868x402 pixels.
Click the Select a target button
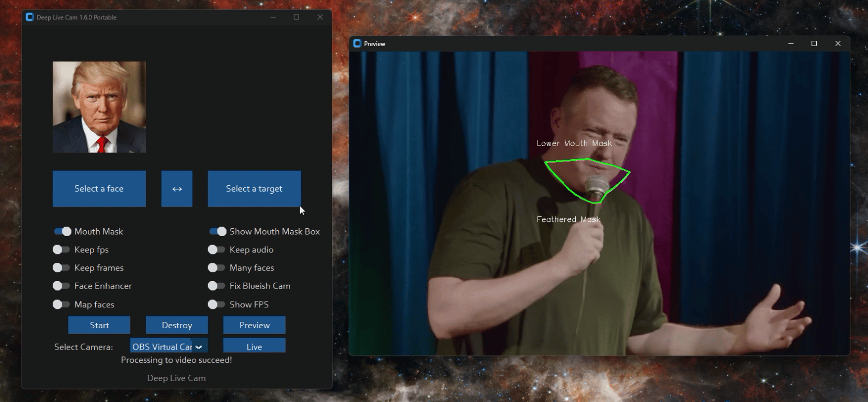pos(254,189)
